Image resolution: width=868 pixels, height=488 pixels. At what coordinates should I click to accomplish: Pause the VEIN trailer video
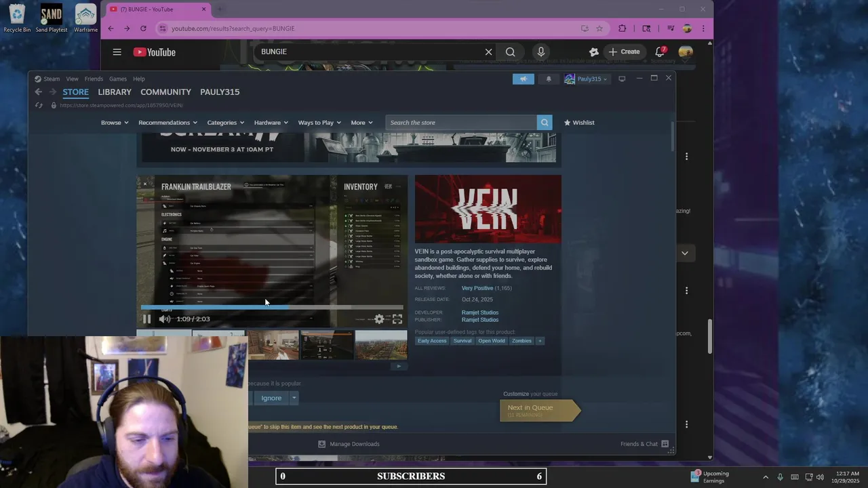point(146,319)
